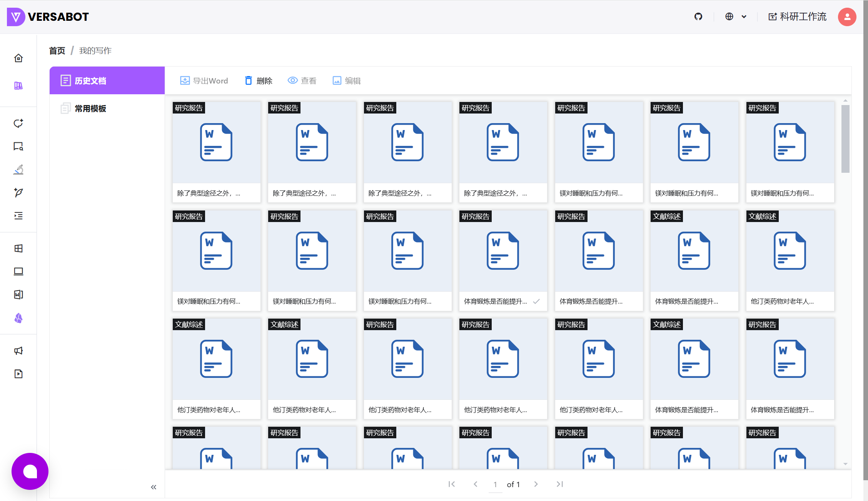Open the purple chat bubble button

pos(30,471)
